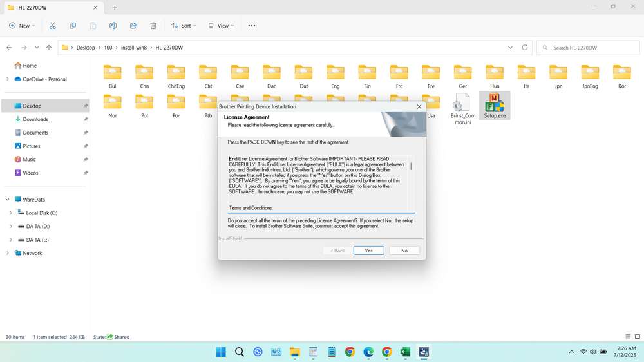The width and height of the screenshot is (644, 362).
Task: Open File Explorer from the taskbar
Action: (294, 352)
